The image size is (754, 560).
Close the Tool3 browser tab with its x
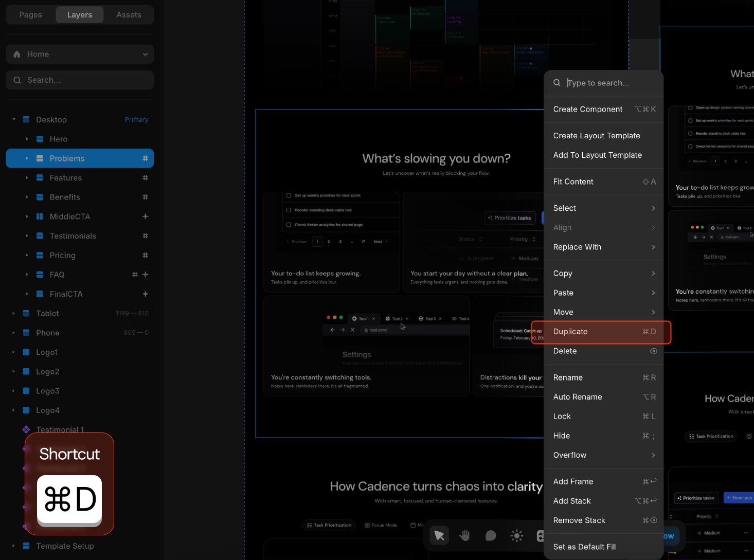[x=440, y=319]
